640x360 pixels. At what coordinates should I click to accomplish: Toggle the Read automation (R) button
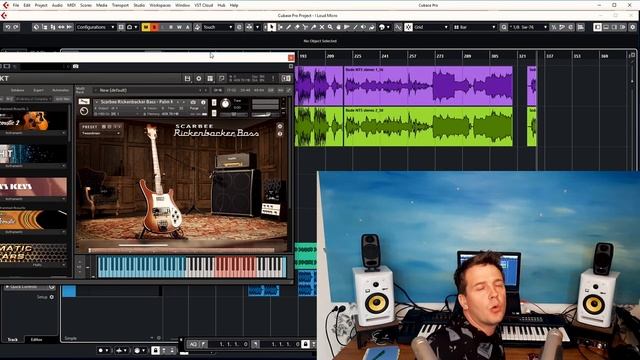tap(171, 27)
